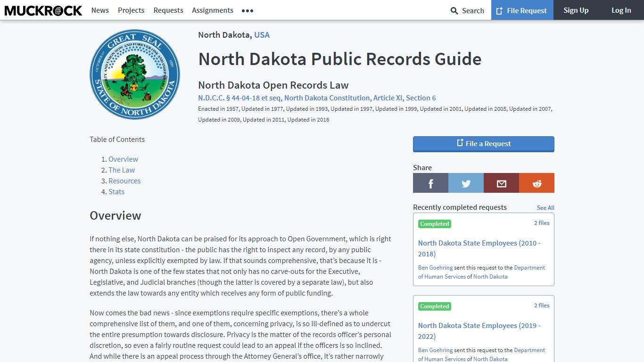Open North Dakota State Employees (2019 - 2022) request
Image resolution: width=644 pixels, height=362 pixels.
click(479, 331)
